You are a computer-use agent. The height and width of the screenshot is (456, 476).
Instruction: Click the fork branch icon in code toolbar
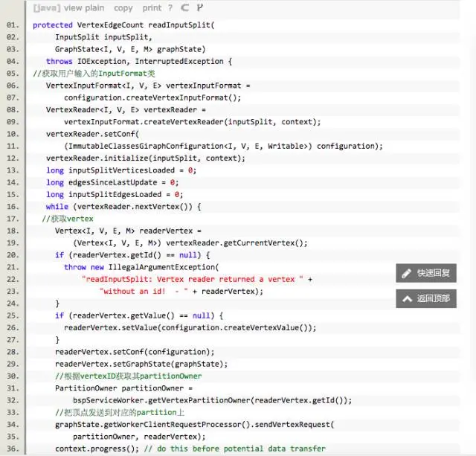[199, 7]
